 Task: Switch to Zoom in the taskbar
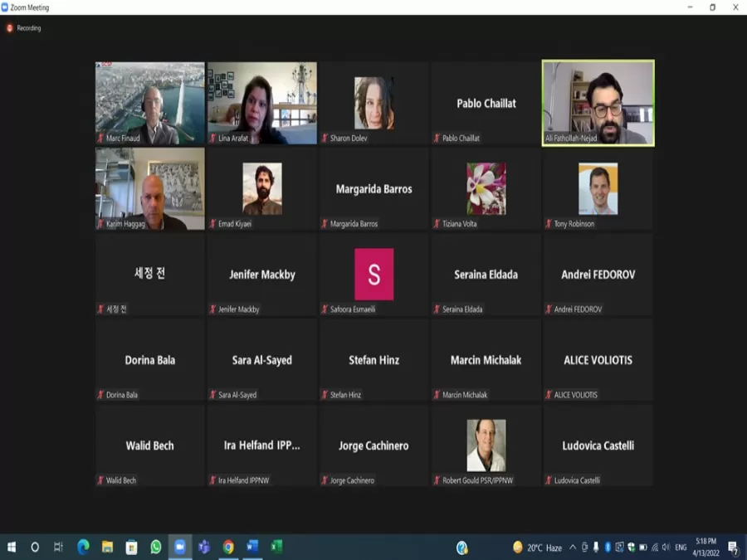coord(179,547)
